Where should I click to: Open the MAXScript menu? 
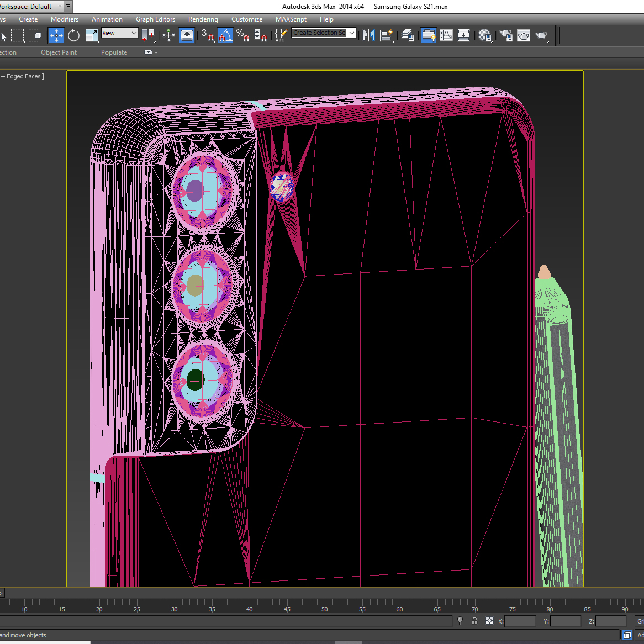coord(291,19)
